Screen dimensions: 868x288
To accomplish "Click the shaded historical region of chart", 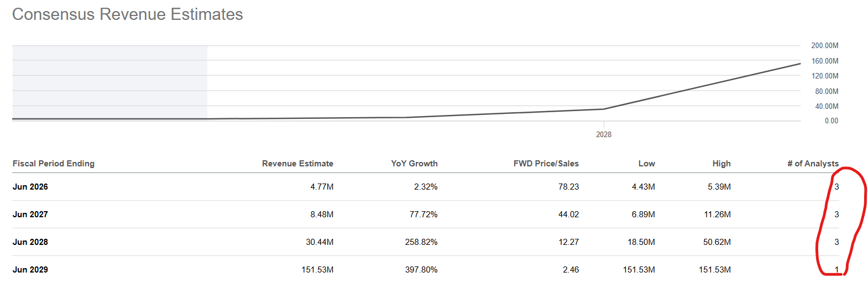I will pyautogui.click(x=109, y=82).
